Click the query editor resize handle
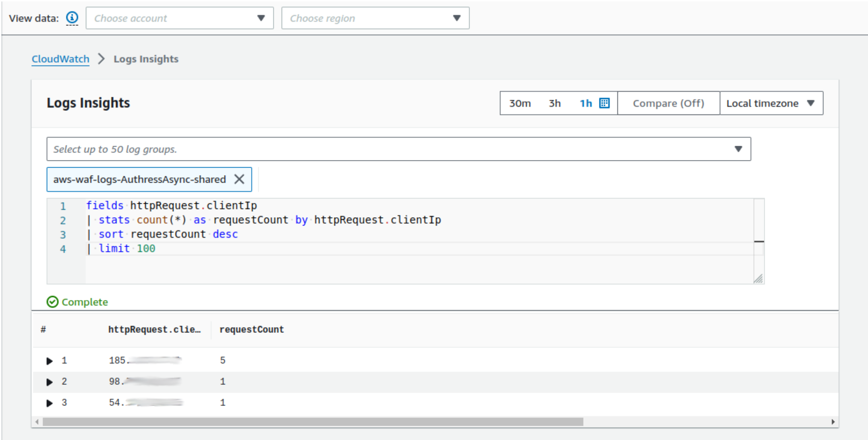Image resolution: width=868 pixels, height=440 pixels. [758, 279]
